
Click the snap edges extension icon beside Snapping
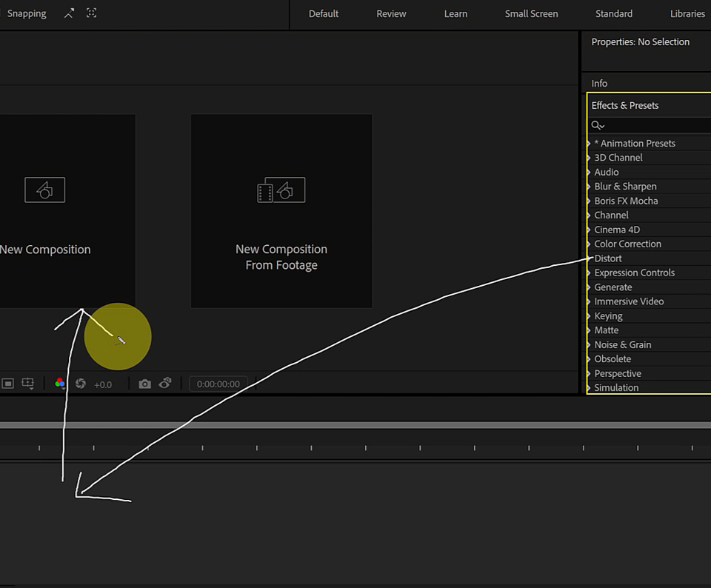pos(69,13)
